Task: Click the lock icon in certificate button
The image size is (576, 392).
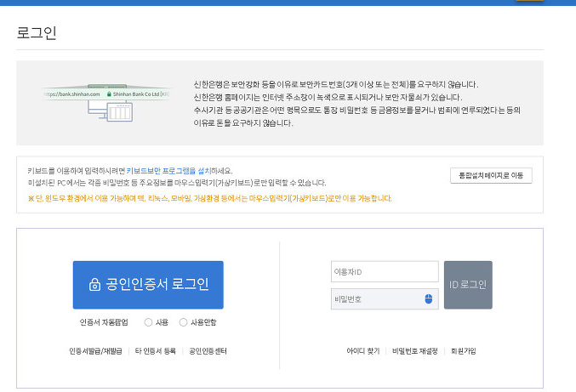Action: [94, 285]
